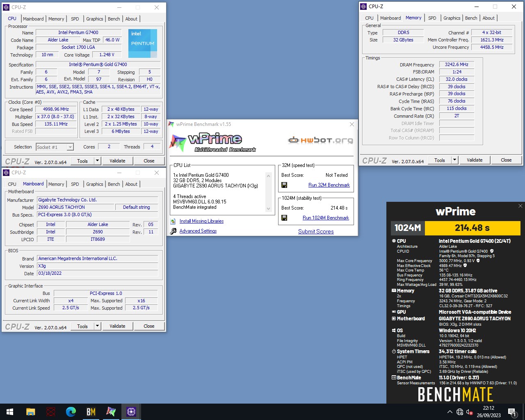The width and height of the screenshot is (525, 420).
Task: Expand Tools dropdown arrow in CPU tab window
Action: pos(98,161)
